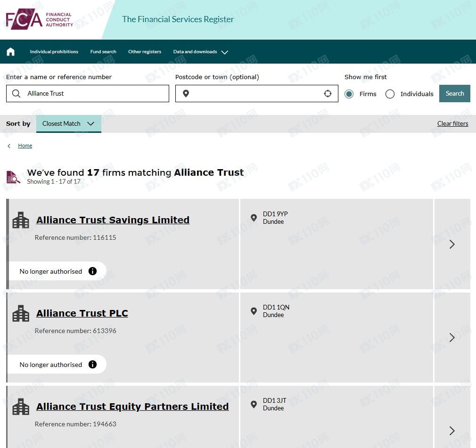The height and width of the screenshot is (448, 476).
Task: Focus the name or reference number field
Action: [x=88, y=93]
